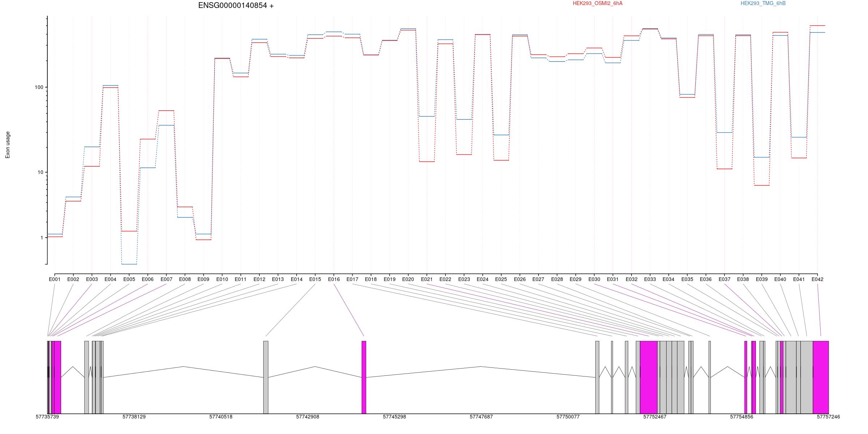The width and height of the screenshot is (868, 434).
Task: Select exon label E003
Action: coord(92,279)
